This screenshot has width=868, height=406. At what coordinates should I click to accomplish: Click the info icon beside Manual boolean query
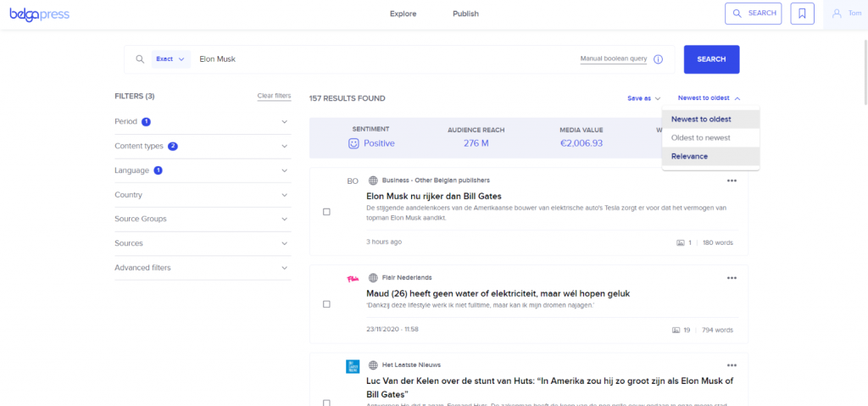click(658, 59)
